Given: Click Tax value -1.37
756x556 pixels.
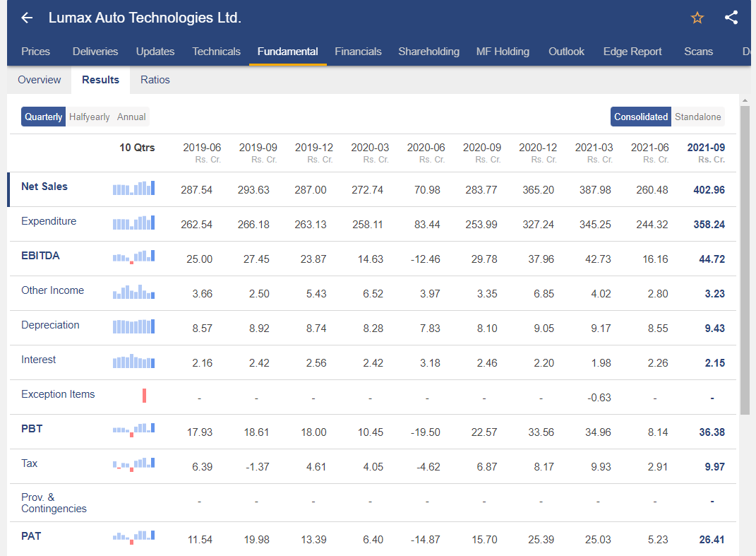Looking at the screenshot, I should [x=257, y=467].
